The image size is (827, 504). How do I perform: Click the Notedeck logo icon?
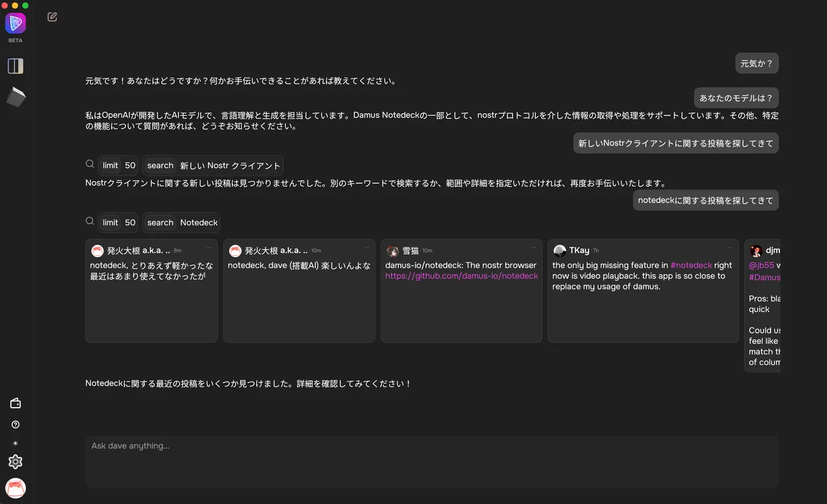pos(16,23)
